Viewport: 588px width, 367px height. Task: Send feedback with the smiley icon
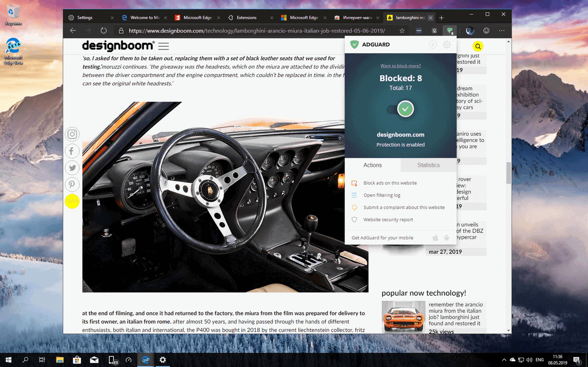486,31
